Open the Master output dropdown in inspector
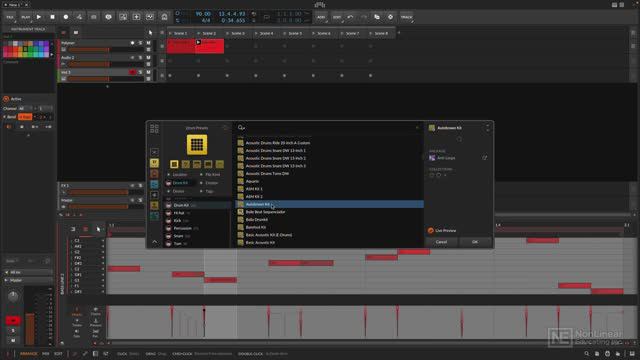Screen dimensions: 640x360 pos(28,280)
